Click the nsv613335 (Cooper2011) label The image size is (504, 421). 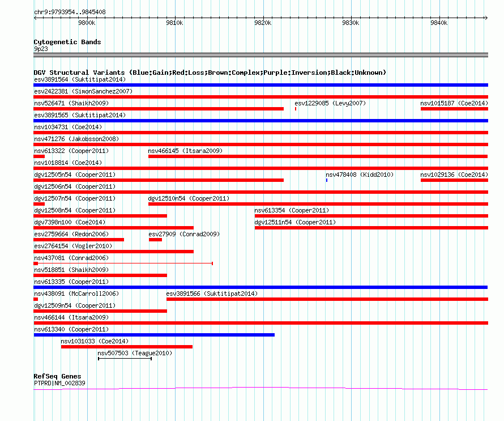(x=71, y=282)
